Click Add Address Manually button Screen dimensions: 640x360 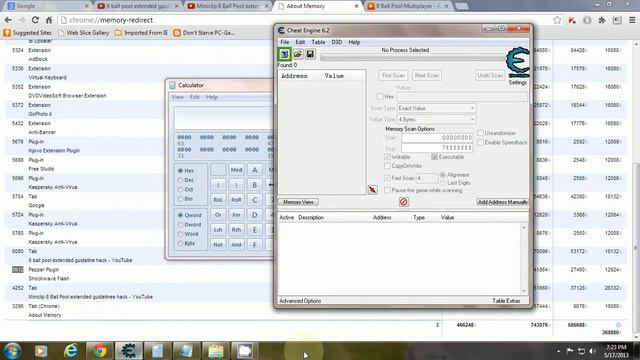pos(502,202)
